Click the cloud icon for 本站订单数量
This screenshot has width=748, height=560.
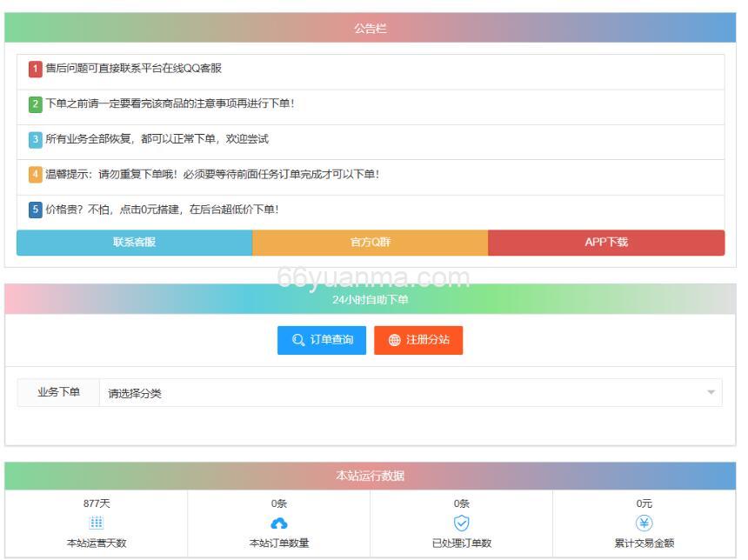click(x=279, y=523)
